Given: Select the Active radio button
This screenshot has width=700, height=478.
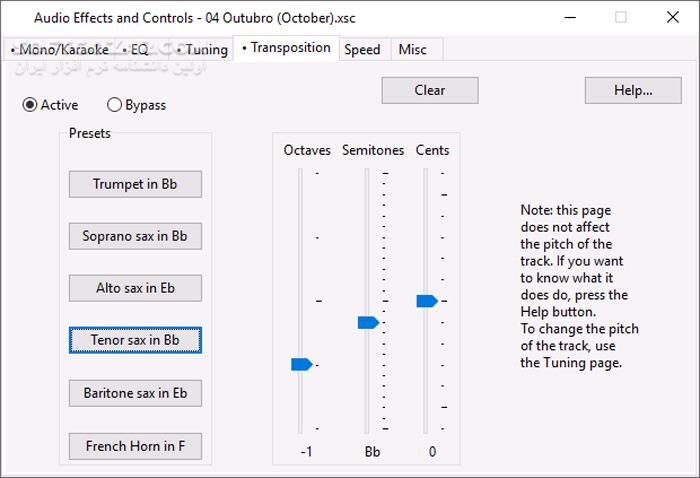Looking at the screenshot, I should click(x=30, y=105).
